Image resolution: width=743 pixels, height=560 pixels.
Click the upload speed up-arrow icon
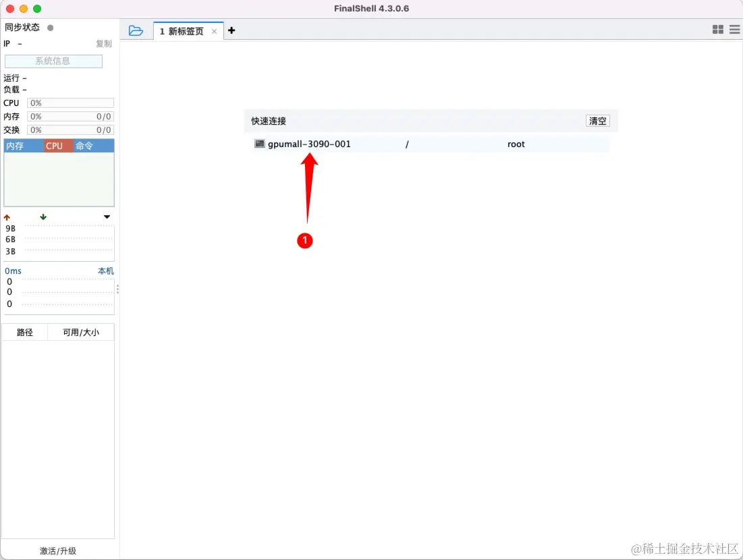coord(7,217)
